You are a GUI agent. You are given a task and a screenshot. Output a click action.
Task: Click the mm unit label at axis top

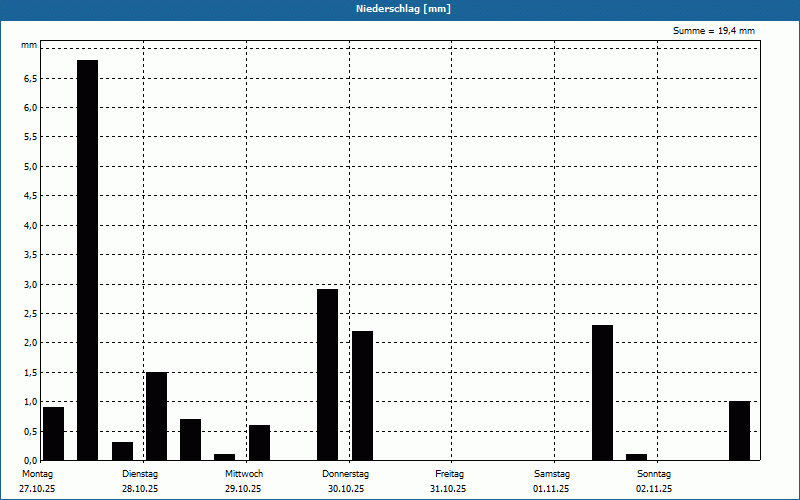(29, 45)
